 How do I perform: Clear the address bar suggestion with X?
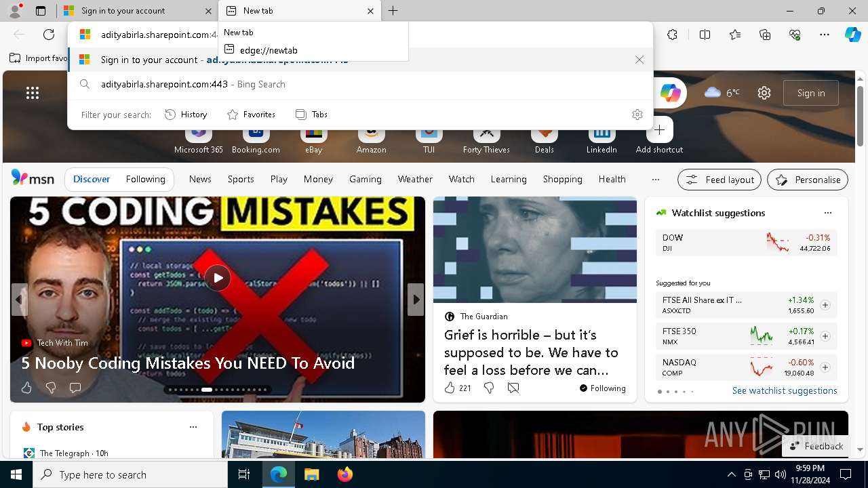point(639,60)
